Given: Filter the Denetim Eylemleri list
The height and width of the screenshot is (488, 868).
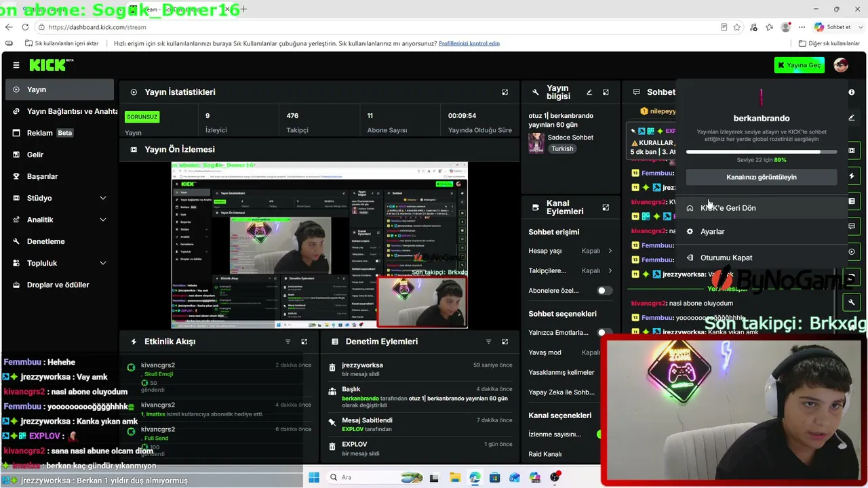Looking at the screenshot, I should pos(488,342).
